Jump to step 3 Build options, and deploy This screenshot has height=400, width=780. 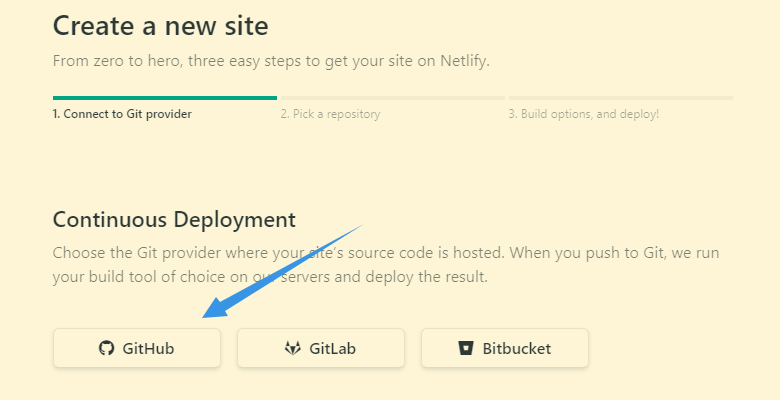(x=584, y=114)
